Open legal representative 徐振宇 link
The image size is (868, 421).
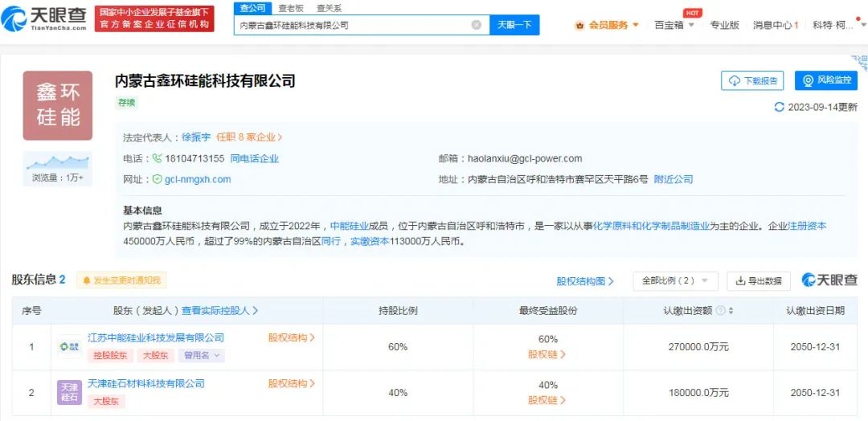point(196,137)
